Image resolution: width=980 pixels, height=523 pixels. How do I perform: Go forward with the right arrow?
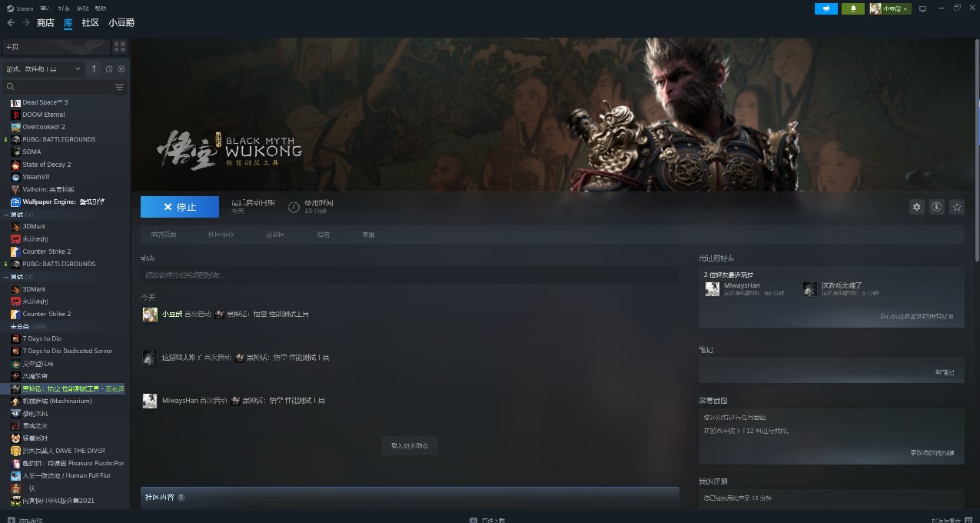coord(25,22)
